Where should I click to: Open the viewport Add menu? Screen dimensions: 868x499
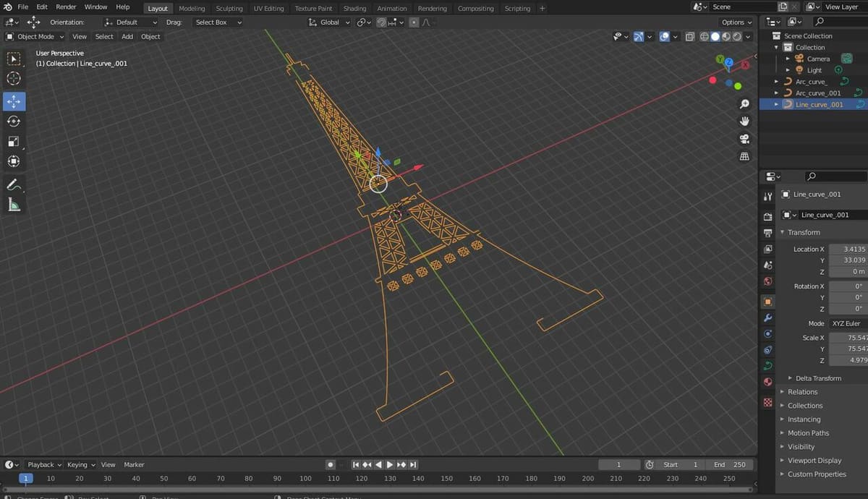point(127,37)
